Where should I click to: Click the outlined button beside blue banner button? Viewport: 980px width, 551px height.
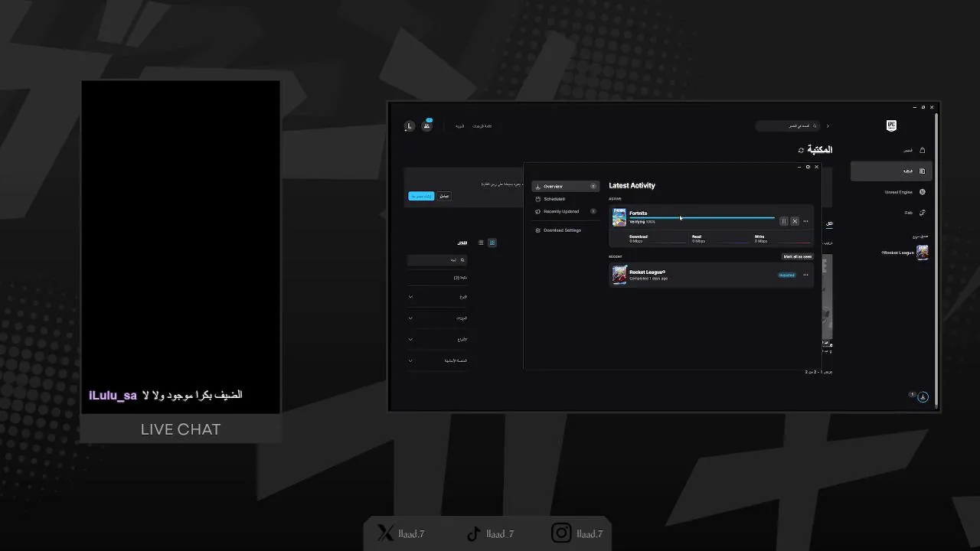pos(444,196)
